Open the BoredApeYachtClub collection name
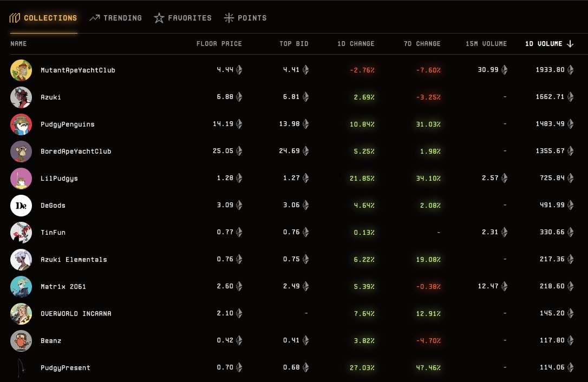This screenshot has width=588, height=382. pyautogui.click(x=76, y=151)
